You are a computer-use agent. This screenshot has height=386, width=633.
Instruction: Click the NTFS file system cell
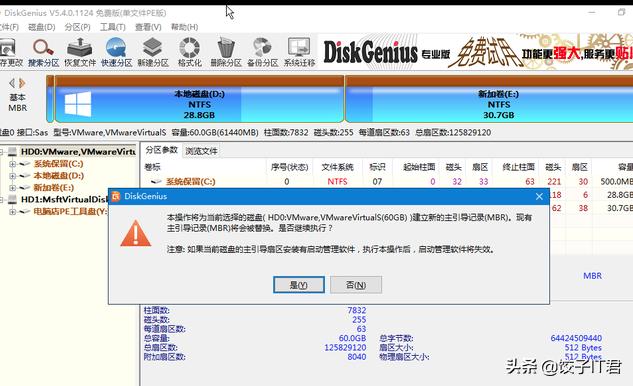337,182
